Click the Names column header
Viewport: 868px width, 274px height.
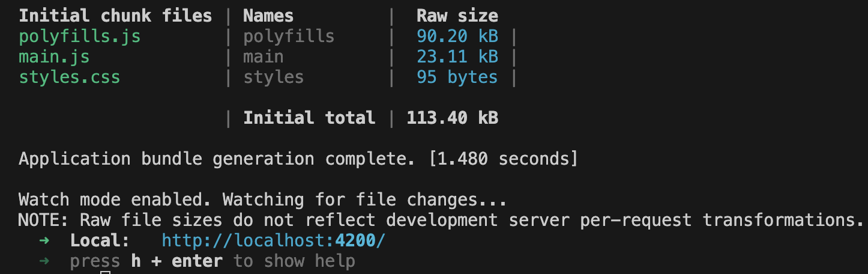tap(268, 16)
